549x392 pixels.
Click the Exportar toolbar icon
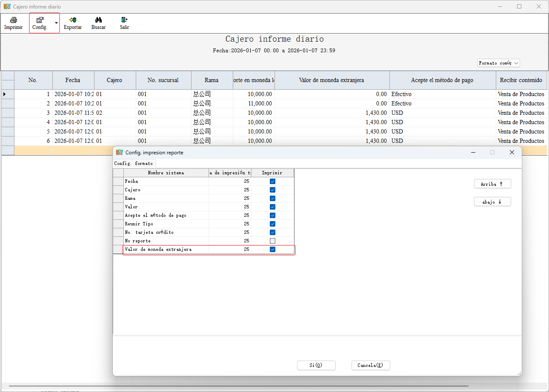(x=72, y=20)
